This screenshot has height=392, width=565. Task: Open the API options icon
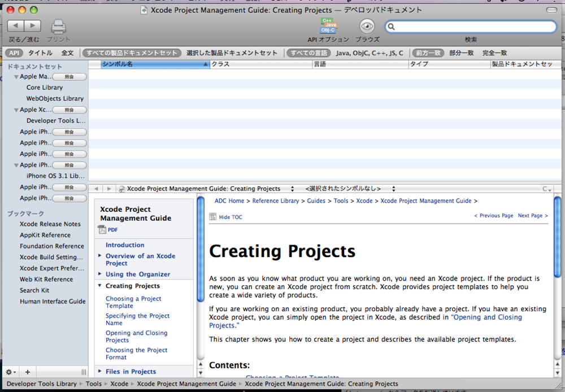pos(328,26)
